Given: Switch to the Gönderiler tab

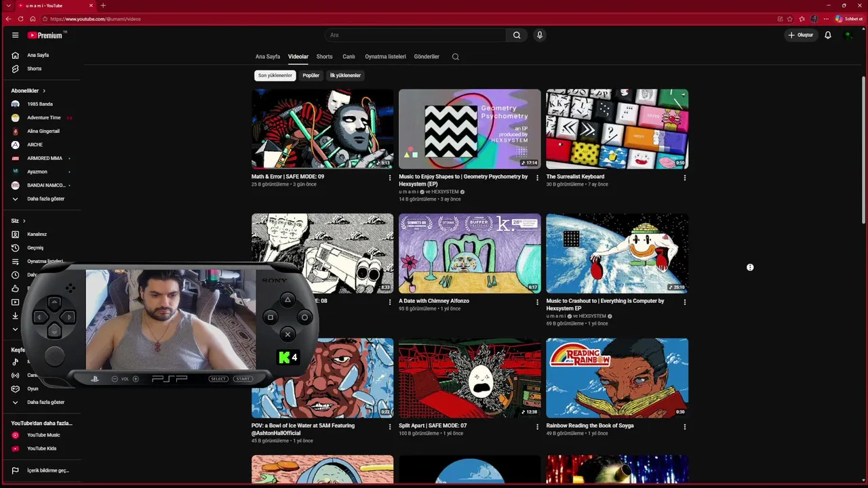Looking at the screenshot, I should coord(427,57).
